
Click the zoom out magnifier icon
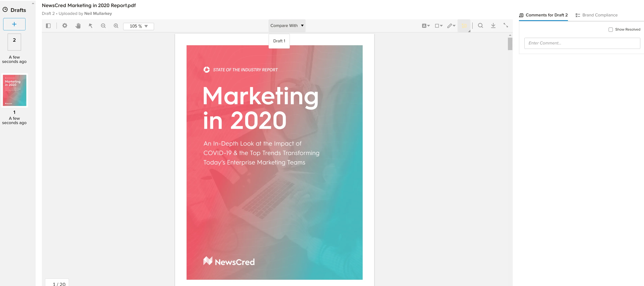(103, 25)
